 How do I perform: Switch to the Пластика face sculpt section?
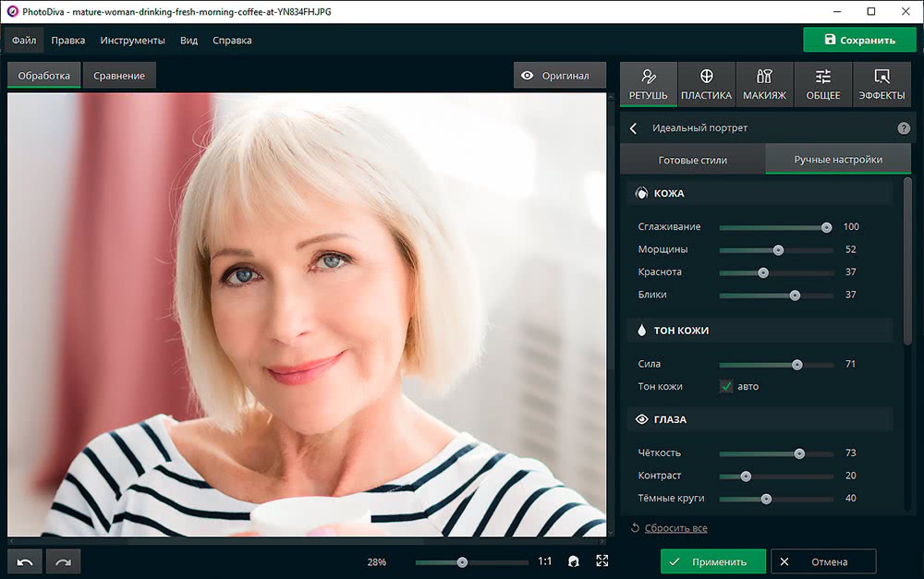tap(706, 84)
